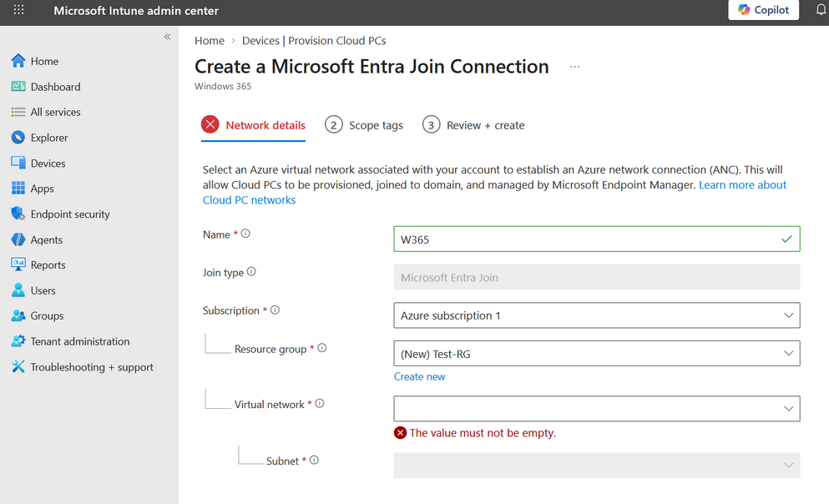The height and width of the screenshot is (504, 829).
Task: Click the Explorer compass icon
Action: (x=18, y=138)
